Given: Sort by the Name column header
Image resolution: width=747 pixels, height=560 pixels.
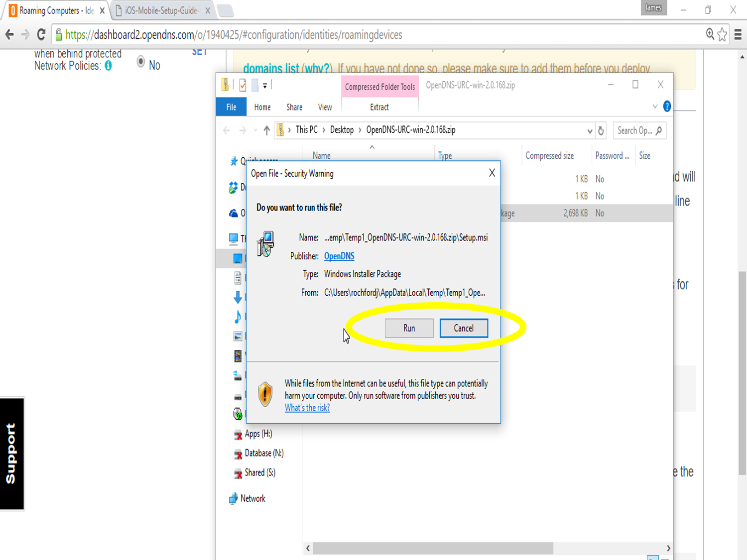Looking at the screenshot, I should [x=322, y=156].
